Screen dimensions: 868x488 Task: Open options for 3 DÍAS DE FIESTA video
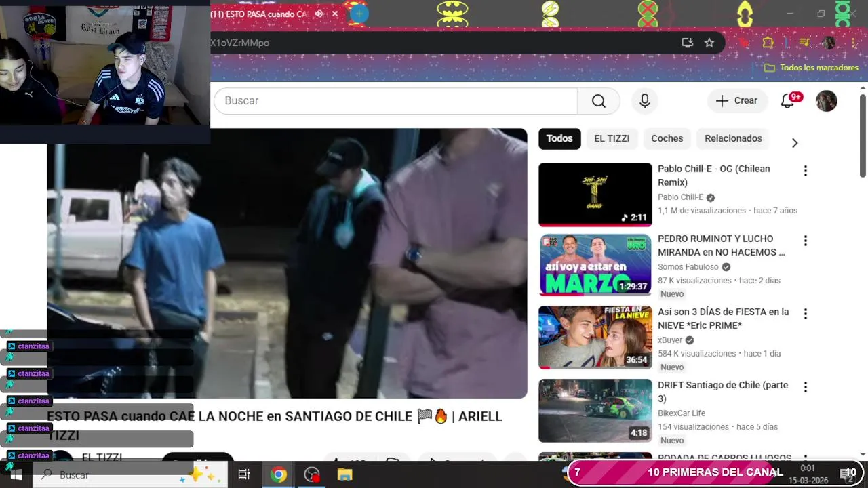pyautogui.click(x=806, y=314)
